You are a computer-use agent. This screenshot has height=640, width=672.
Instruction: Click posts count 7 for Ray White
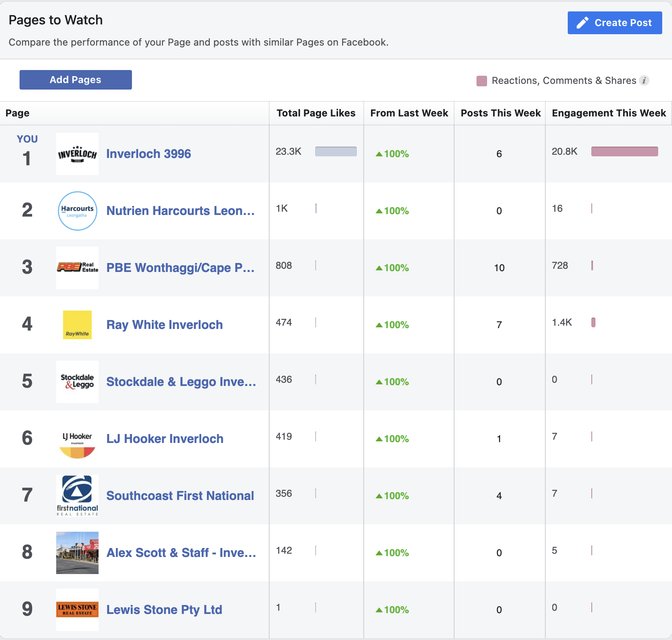[499, 325]
